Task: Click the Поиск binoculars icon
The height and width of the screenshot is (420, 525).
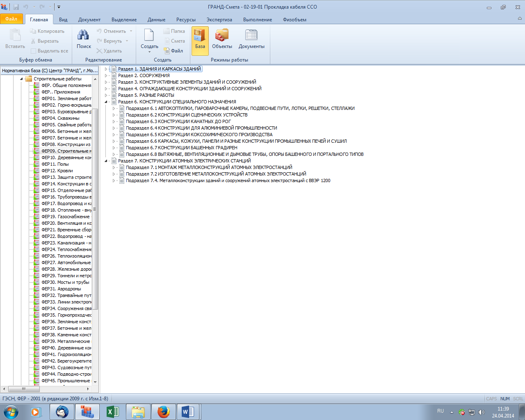Action: coord(84,36)
